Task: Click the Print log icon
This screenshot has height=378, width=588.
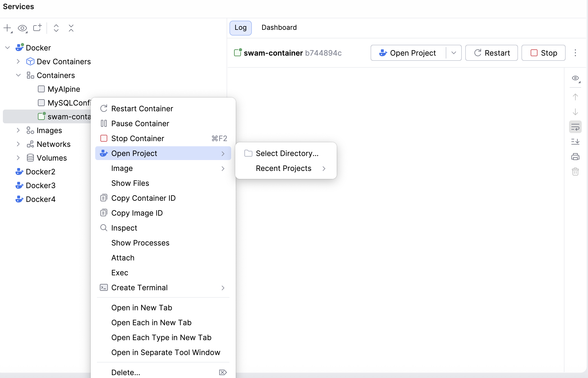Action: pos(575,157)
